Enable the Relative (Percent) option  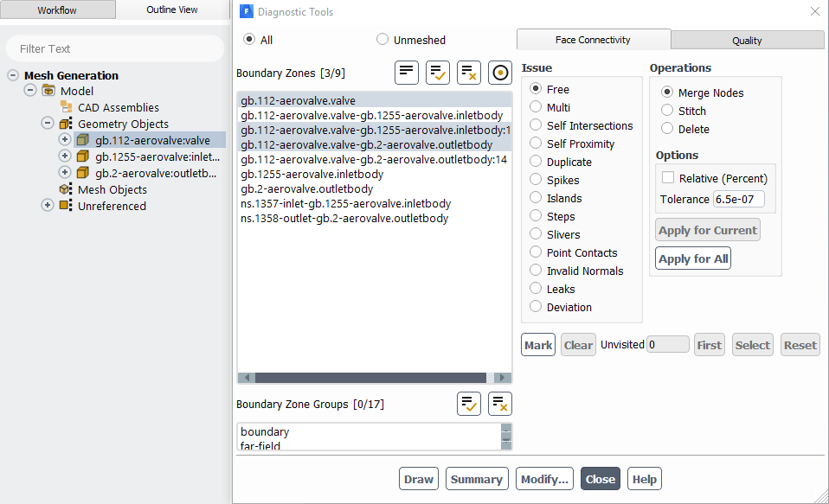coord(667,177)
